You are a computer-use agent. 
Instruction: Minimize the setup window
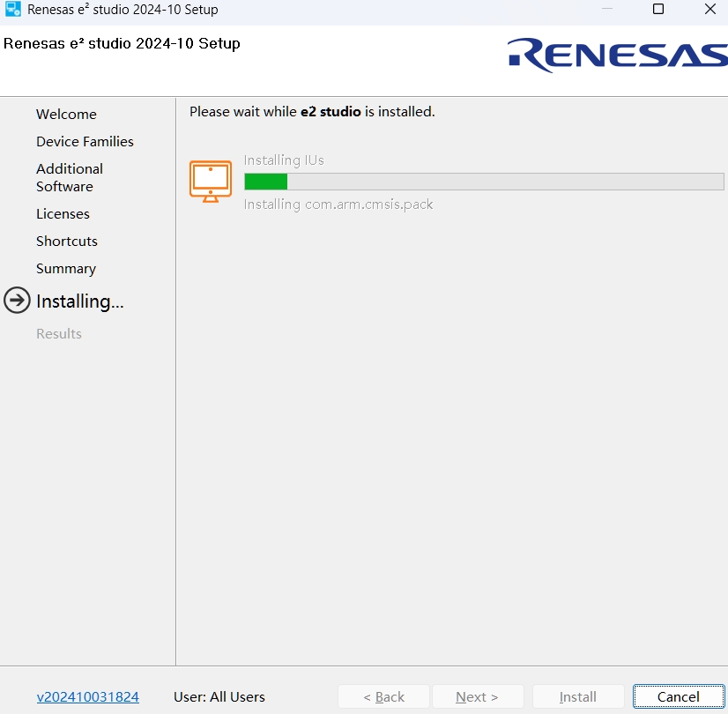pyautogui.click(x=607, y=9)
